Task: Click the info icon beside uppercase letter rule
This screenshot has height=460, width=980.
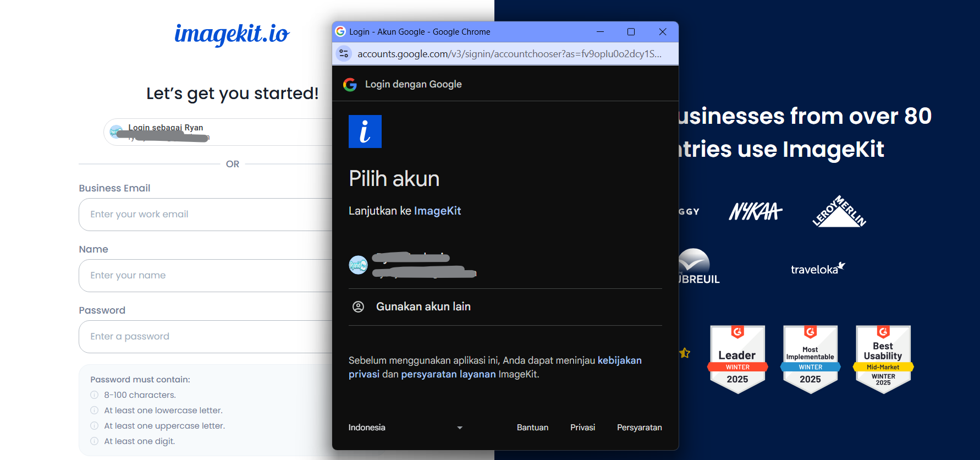Action: (94, 426)
